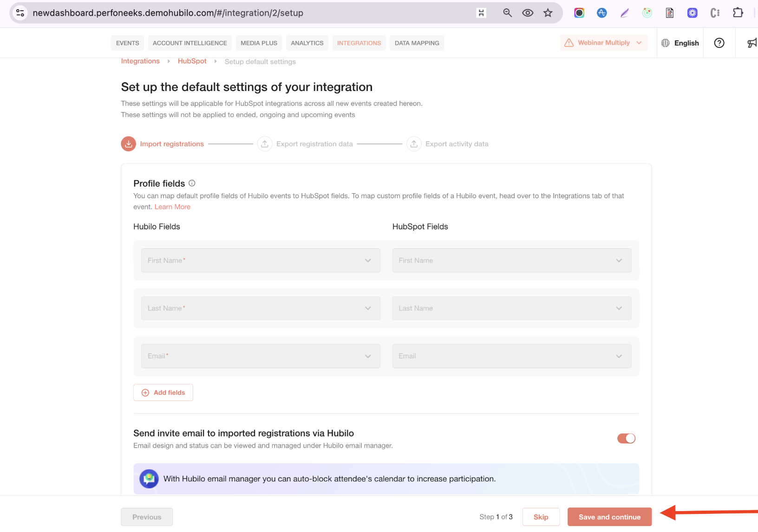Open the HubSpot Email field dropdown
This screenshot has height=532, width=758.
(512, 356)
